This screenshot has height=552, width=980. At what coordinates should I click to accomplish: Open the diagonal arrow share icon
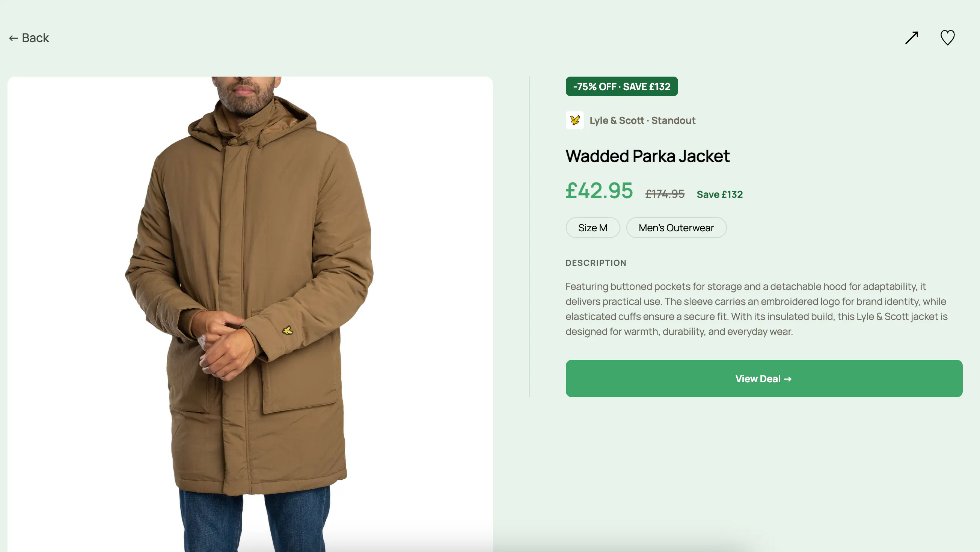click(x=912, y=38)
